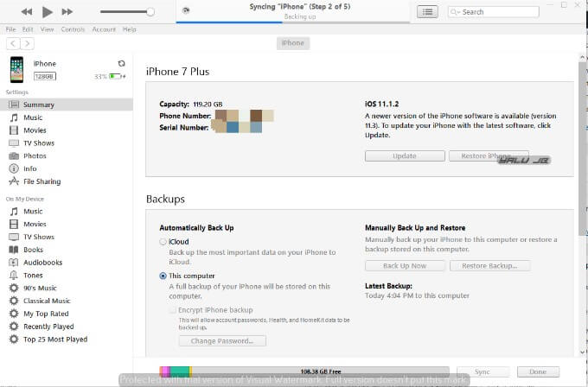The width and height of the screenshot is (588, 387).
Task: Click the battery charge indicator icon
Action: (116, 76)
